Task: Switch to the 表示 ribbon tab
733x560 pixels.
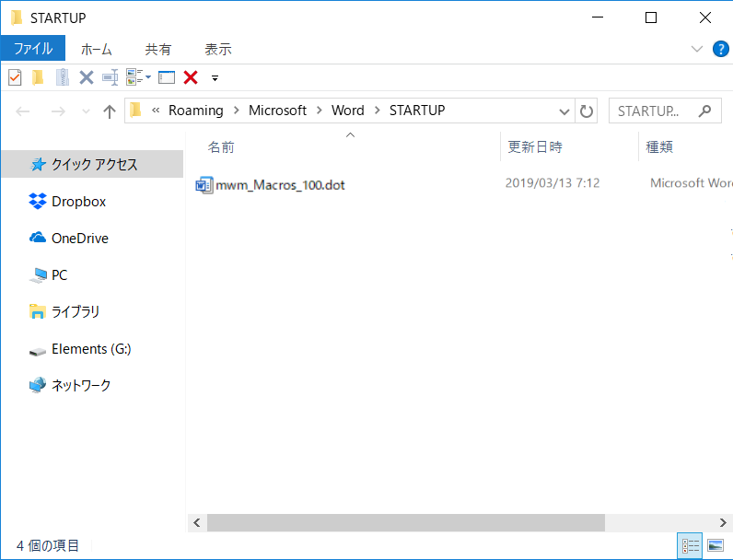Action: 218,49
